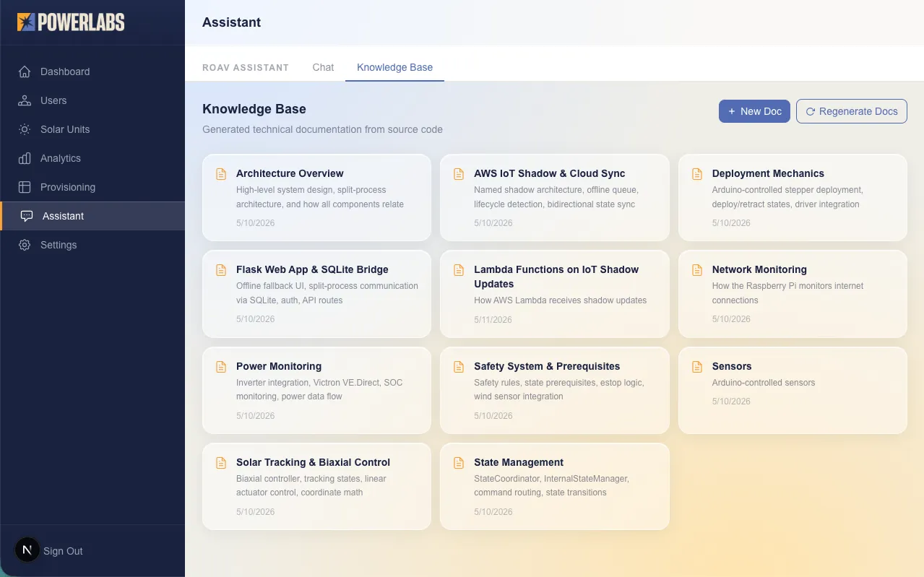Click the Assistant chat bubble icon
Image resolution: width=924 pixels, height=577 pixels.
click(x=27, y=216)
